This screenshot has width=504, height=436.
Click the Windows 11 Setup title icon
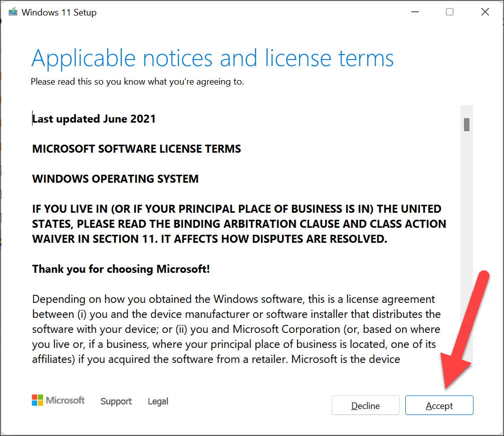13,12
